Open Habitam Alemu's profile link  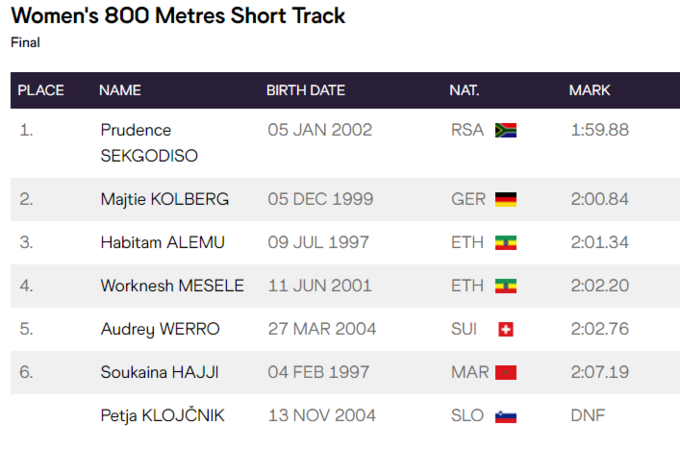(x=162, y=242)
